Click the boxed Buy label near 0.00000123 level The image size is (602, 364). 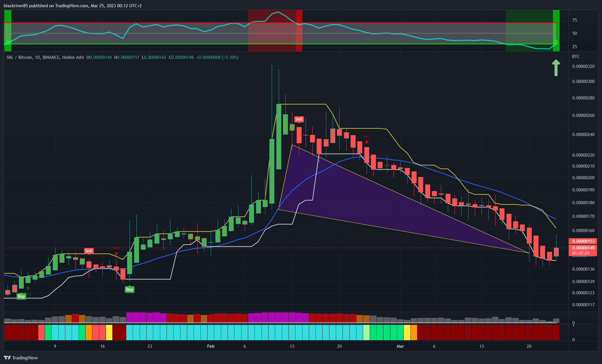pos(21,296)
